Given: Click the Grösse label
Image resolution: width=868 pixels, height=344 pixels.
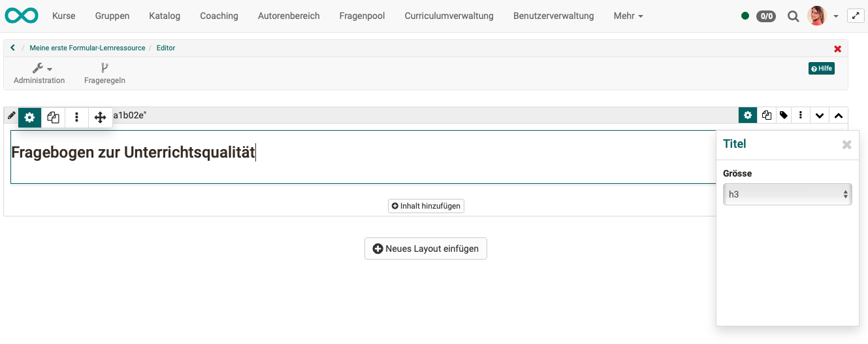Looking at the screenshot, I should tap(737, 173).
